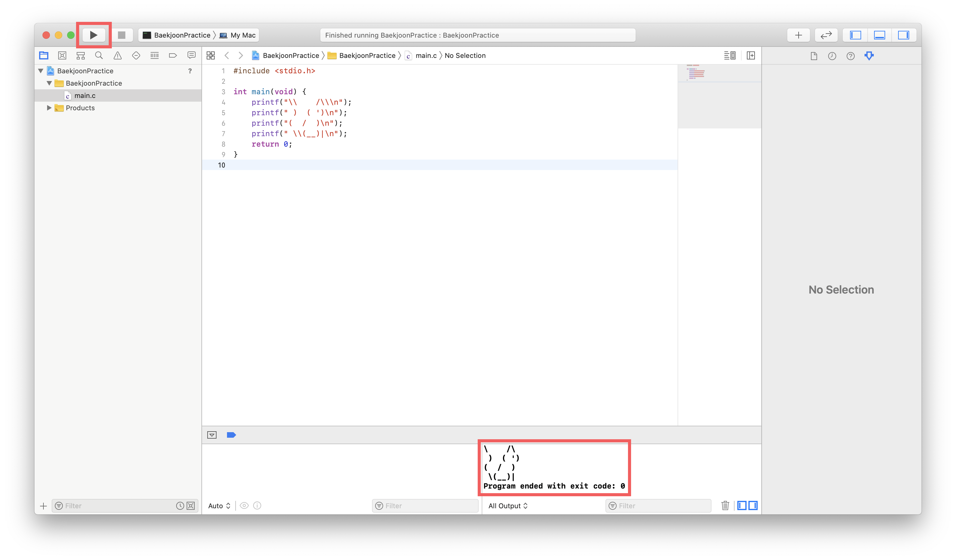Collapse the BaekjoonPractice project root

point(41,71)
